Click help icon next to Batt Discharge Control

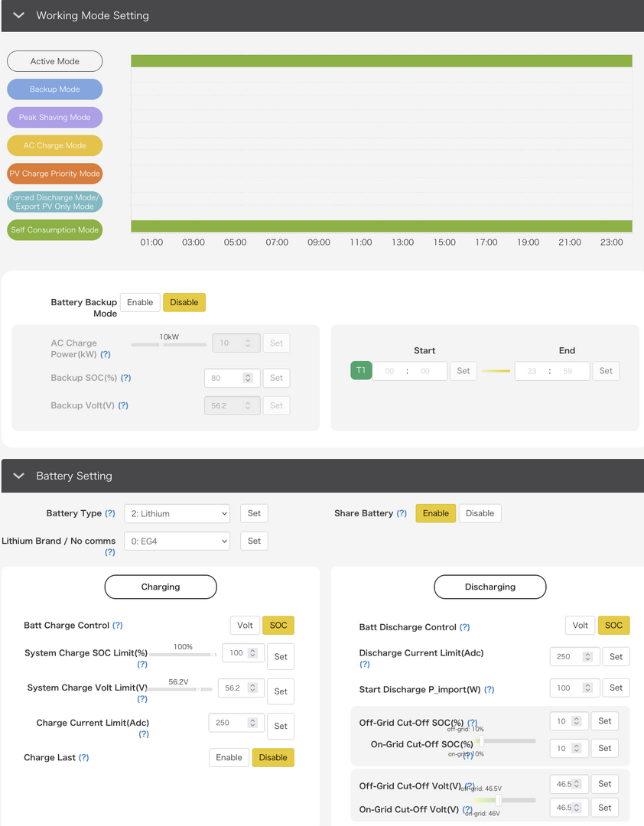pyautogui.click(x=465, y=627)
